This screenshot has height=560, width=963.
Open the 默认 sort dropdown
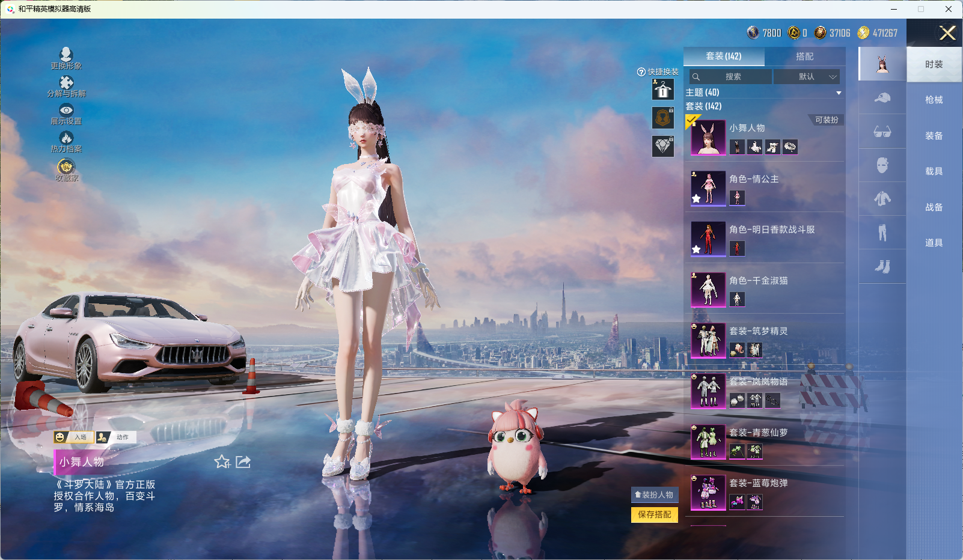click(x=807, y=77)
